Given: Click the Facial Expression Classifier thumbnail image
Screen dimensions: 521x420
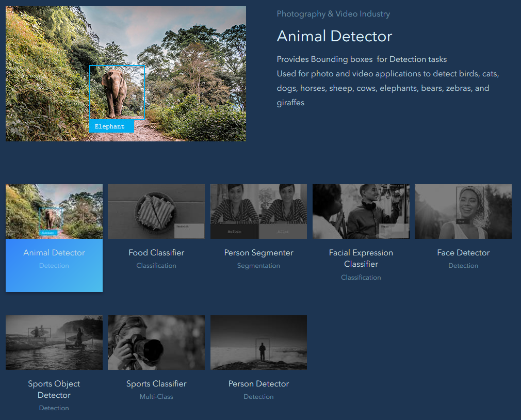Looking at the screenshot, I should [x=361, y=212].
